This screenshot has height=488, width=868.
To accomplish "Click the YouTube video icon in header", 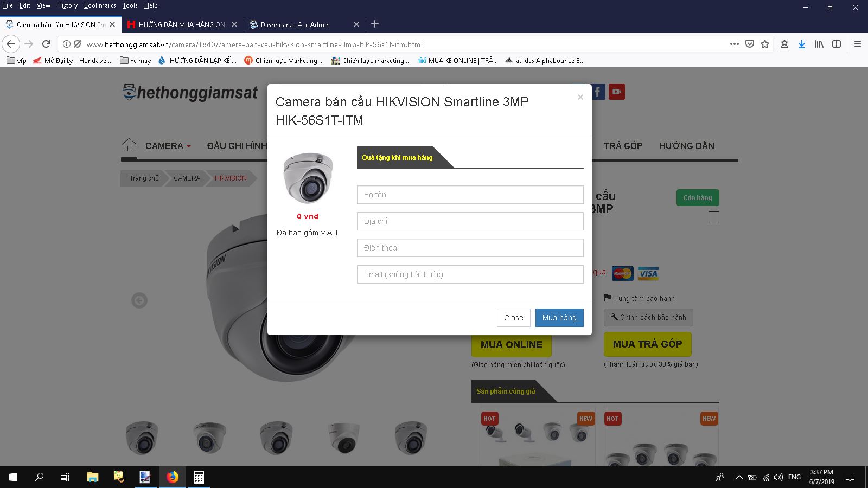I will pyautogui.click(x=617, y=92).
